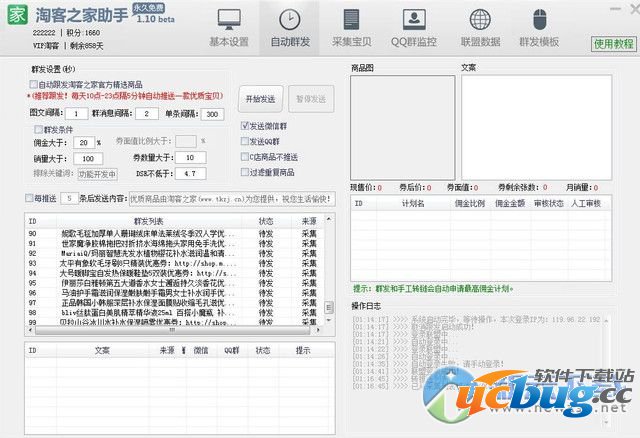Click the 每推送 checkbox

point(28,198)
